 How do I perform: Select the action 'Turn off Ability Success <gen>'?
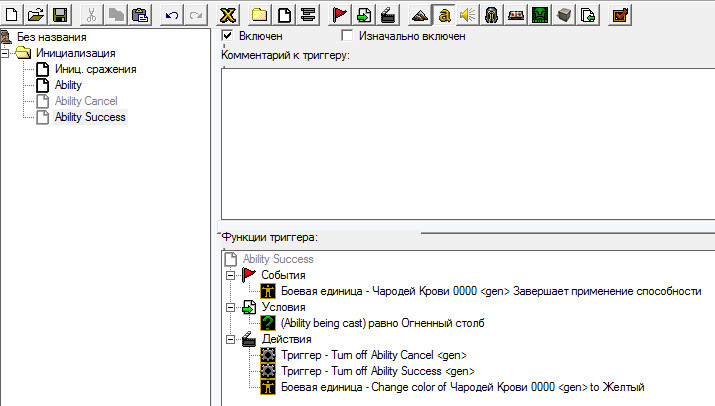tap(378, 371)
